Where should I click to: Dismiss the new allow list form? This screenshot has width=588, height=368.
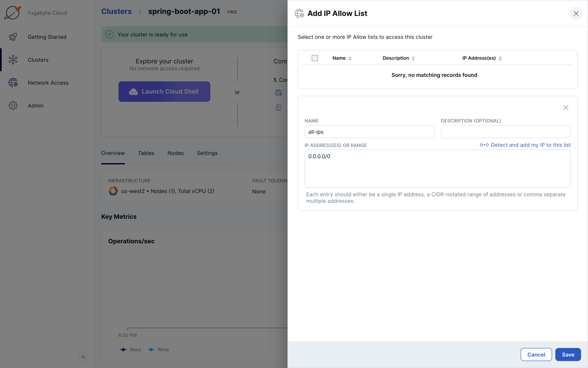566,108
